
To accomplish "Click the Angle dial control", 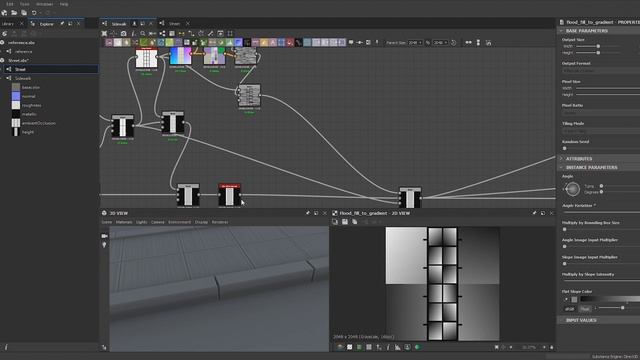I will (572, 189).
